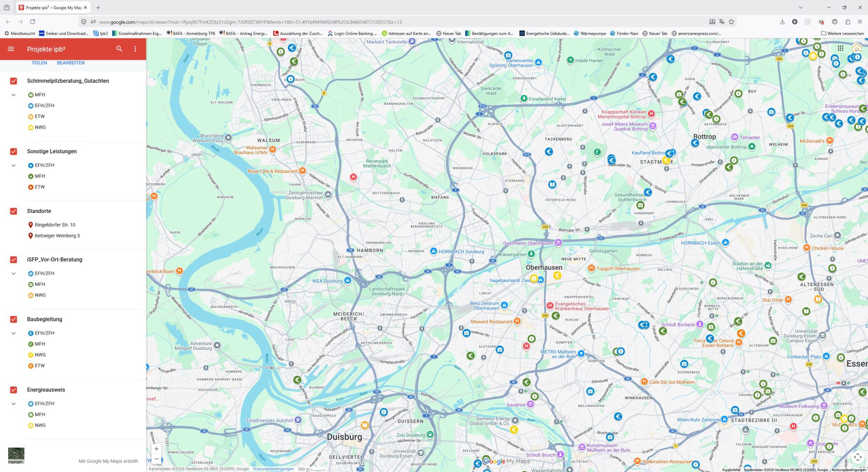Open the hamburger menu in Projekte ipb² header

click(x=11, y=49)
